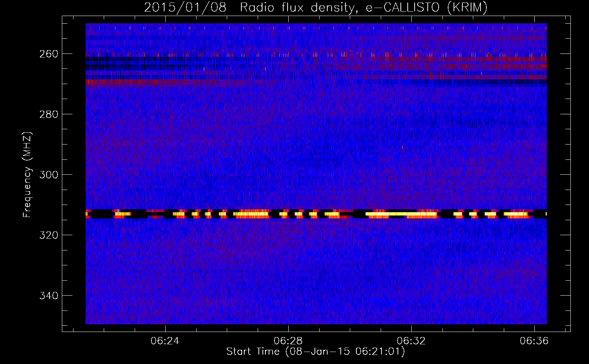This screenshot has width=589, height=364.
Task: Click the plot title mentioning e-CALLISTO (KRIM)
Action: [x=316, y=8]
